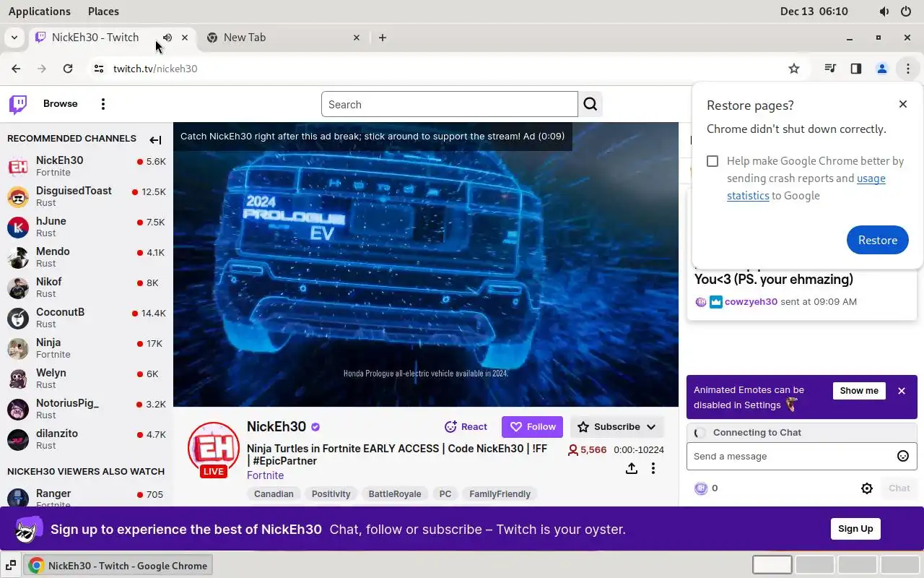Click the NickEh30 LIVE avatar
The width and height of the screenshot is (924, 578).
point(214,449)
